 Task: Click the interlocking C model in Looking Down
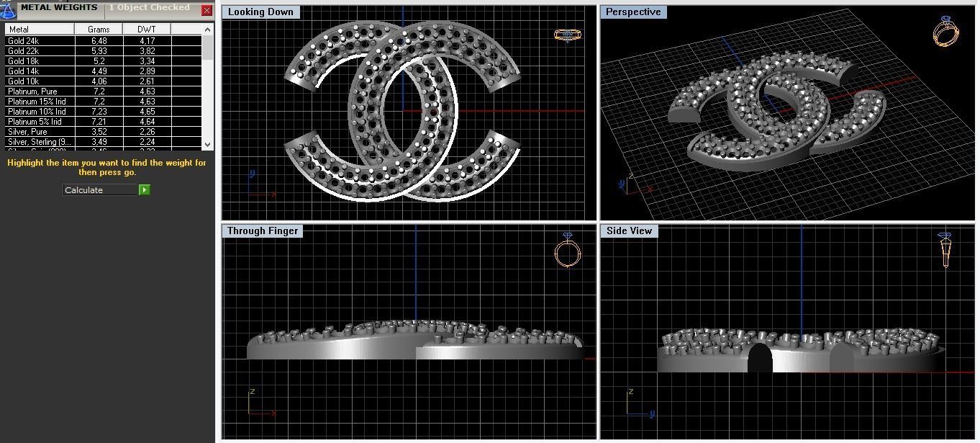tap(402, 110)
